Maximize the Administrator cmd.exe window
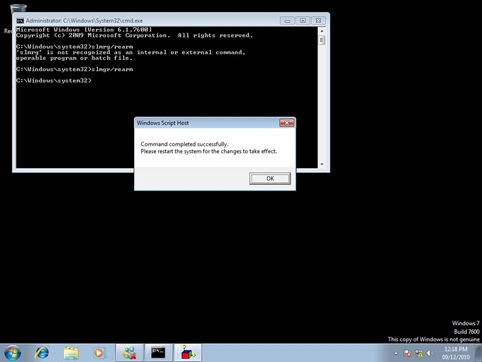 (303, 21)
